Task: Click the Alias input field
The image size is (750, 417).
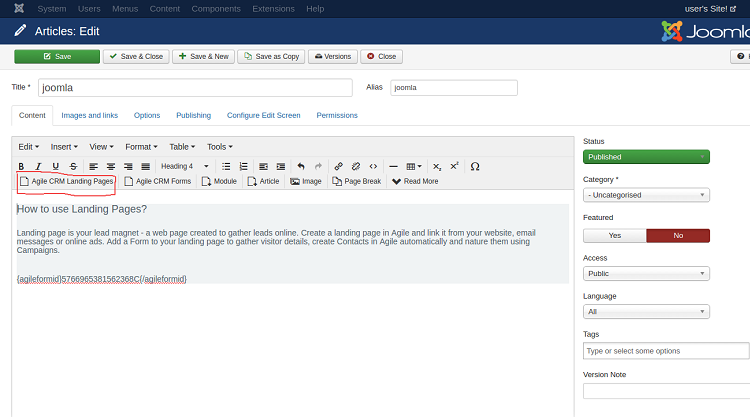Action: point(454,88)
